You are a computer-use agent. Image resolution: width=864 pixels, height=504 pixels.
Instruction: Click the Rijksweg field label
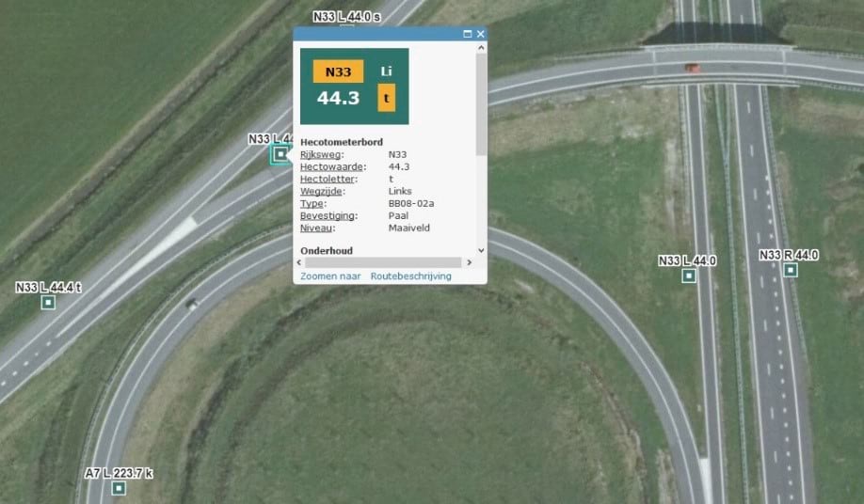(x=321, y=154)
